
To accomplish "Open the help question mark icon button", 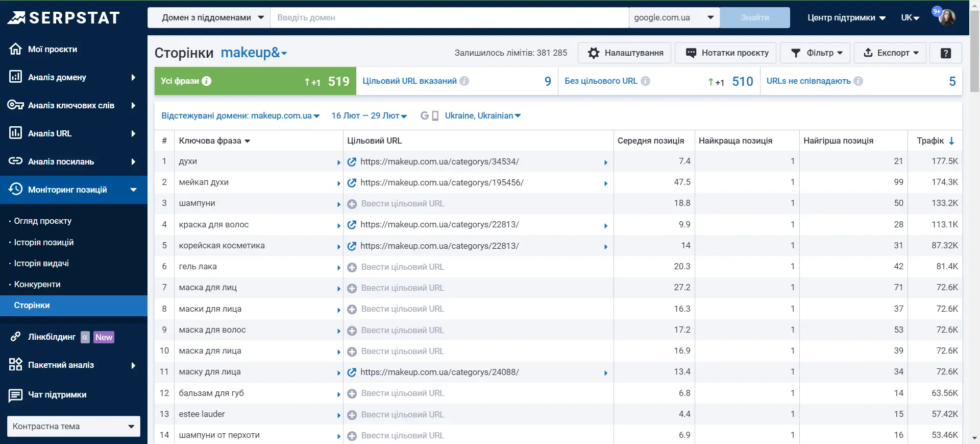I will (945, 53).
